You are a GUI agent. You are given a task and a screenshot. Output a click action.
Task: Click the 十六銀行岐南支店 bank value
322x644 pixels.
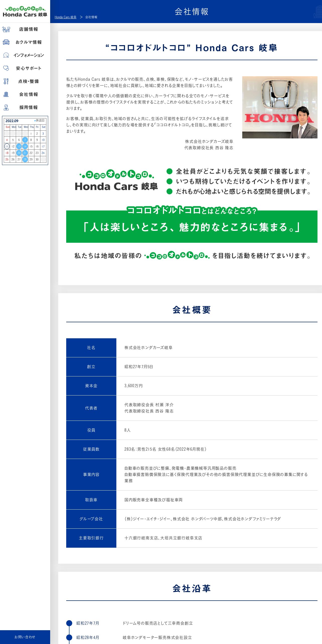[163, 538]
